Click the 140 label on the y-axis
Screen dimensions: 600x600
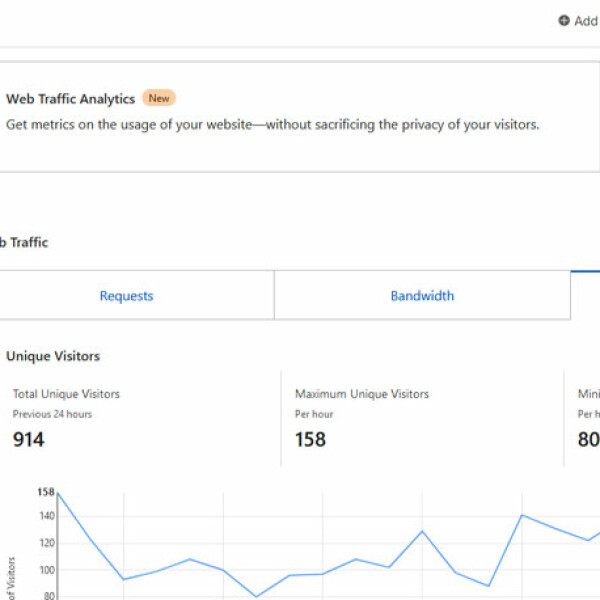click(45, 517)
